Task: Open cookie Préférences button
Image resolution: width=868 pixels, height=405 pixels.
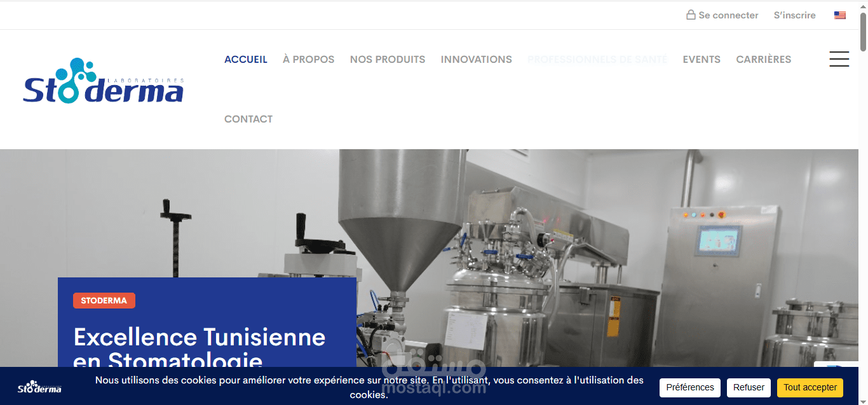Action: click(690, 387)
